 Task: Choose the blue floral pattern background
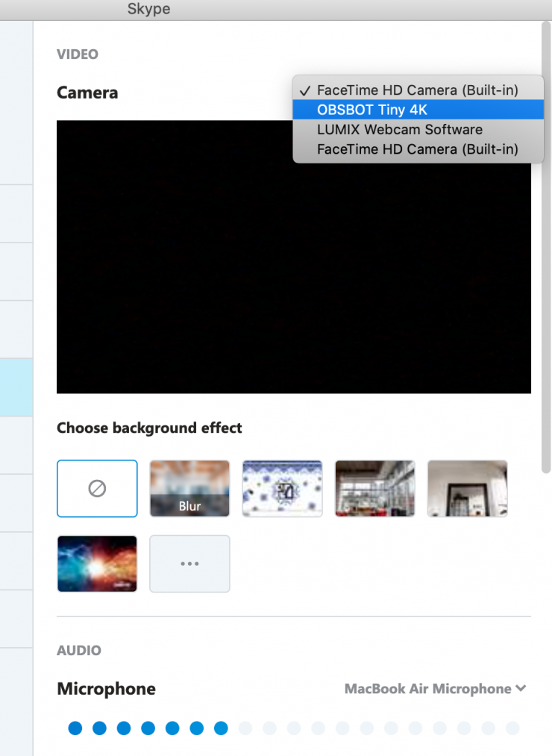[x=282, y=488]
